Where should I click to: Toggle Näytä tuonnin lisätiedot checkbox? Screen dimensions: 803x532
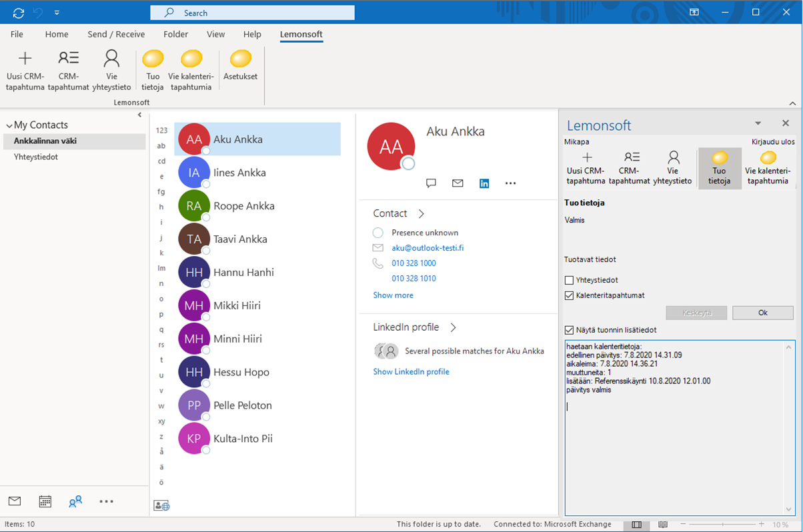[569, 330]
